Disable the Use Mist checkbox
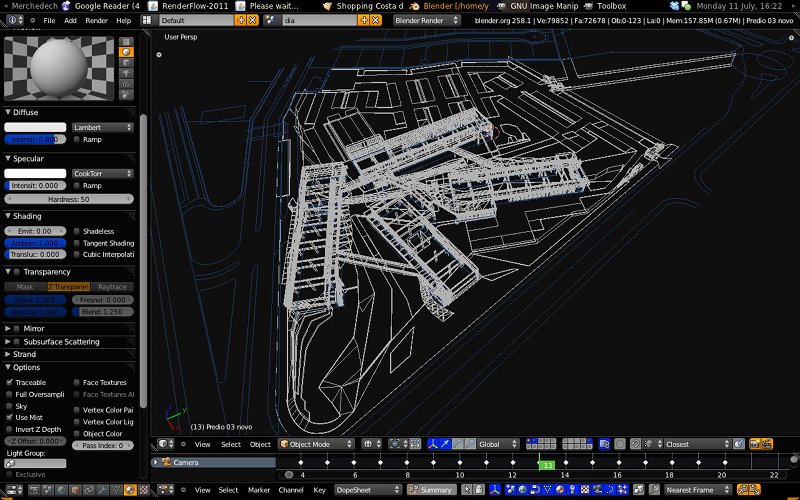This screenshot has height=500, width=800. point(9,417)
